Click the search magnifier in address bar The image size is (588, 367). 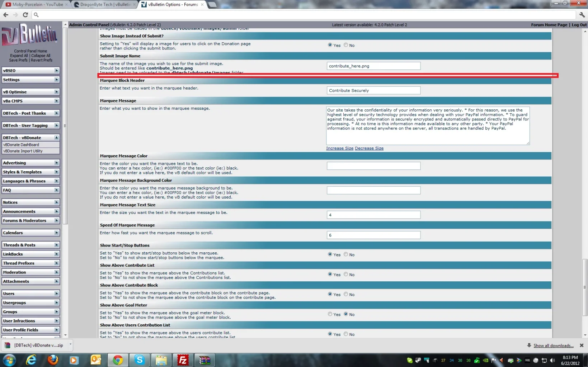[x=36, y=15]
